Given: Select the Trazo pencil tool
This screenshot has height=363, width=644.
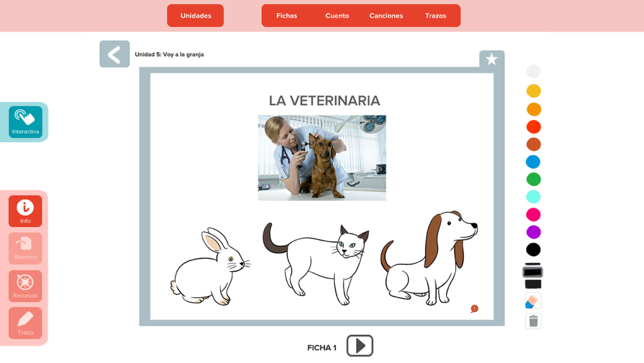Looking at the screenshot, I should coord(26,323).
